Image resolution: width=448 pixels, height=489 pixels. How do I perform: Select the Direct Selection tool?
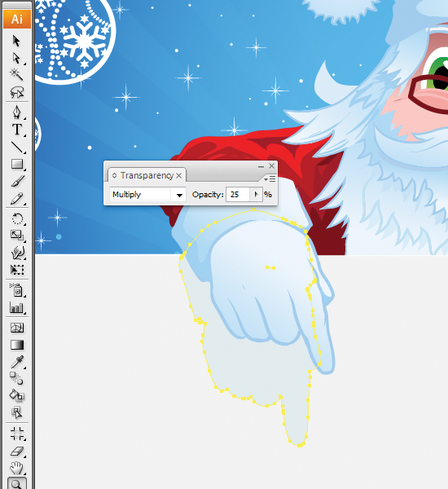click(16, 59)
